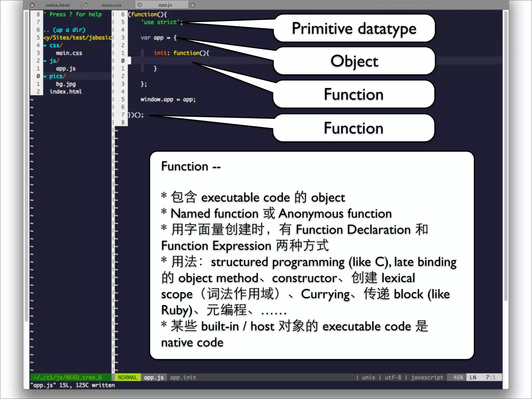Close the index.html tab with its x icon
Viewport: 532px width, 399px height.
[x=32, y=5]
